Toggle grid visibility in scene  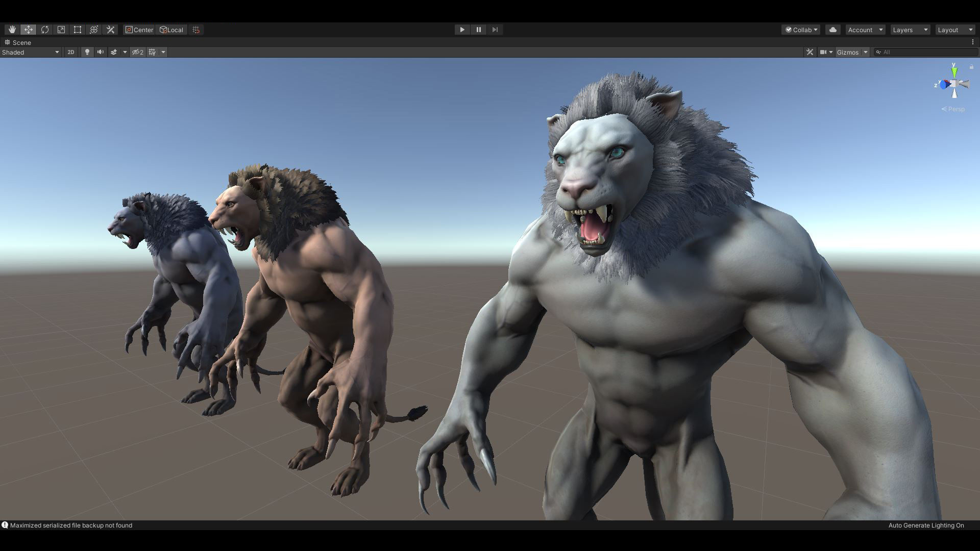pos(153,52)
